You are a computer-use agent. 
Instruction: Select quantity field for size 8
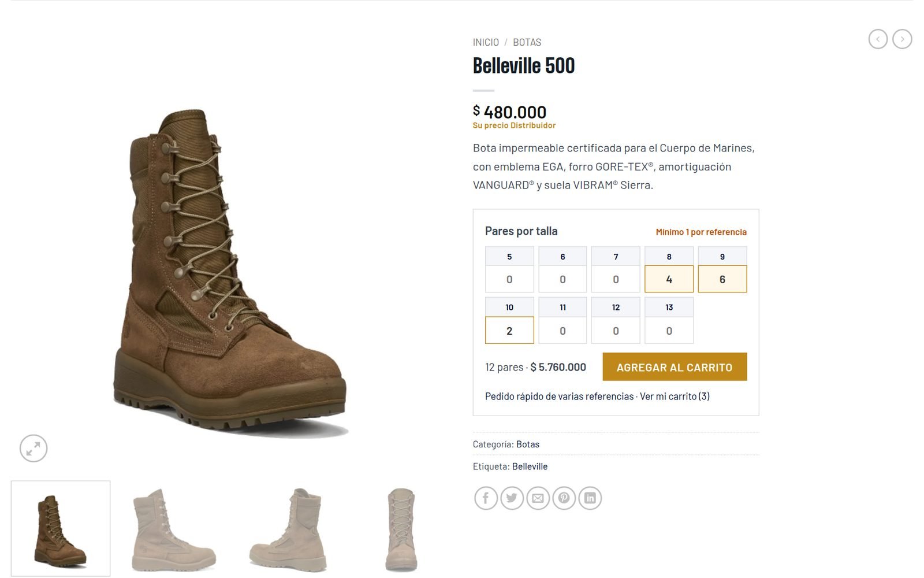[669, 279]
